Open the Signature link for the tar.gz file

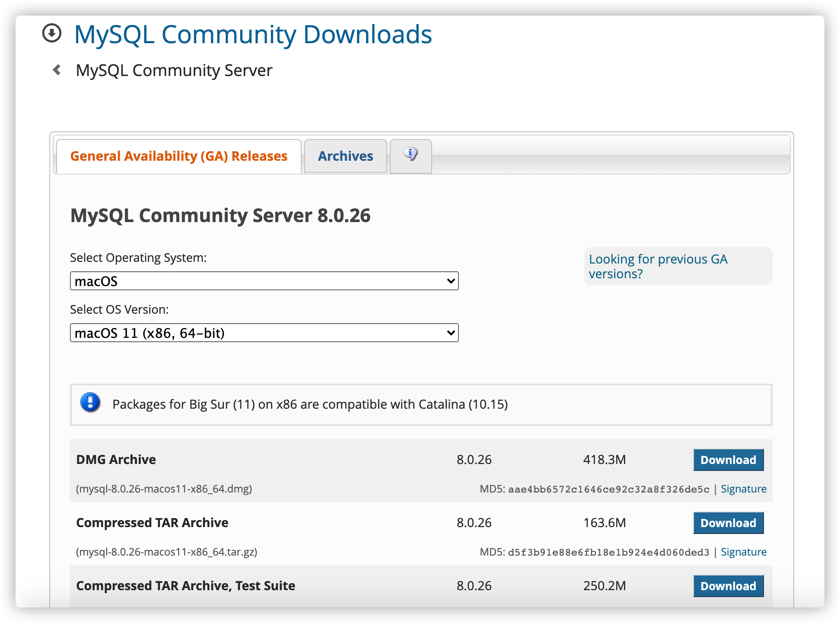point(743,552)
